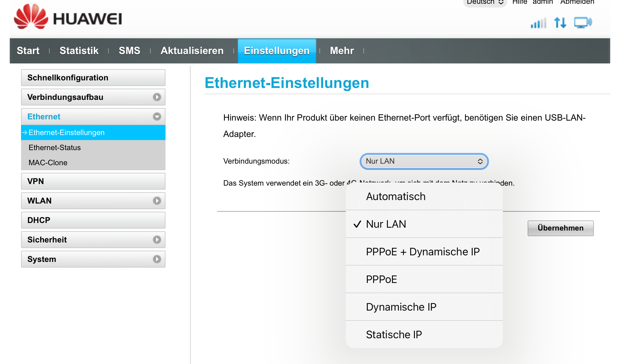The height and width of the screenshot is (364, 630).
Task: Open the Deutsch language selector
Action: point(485,3)
